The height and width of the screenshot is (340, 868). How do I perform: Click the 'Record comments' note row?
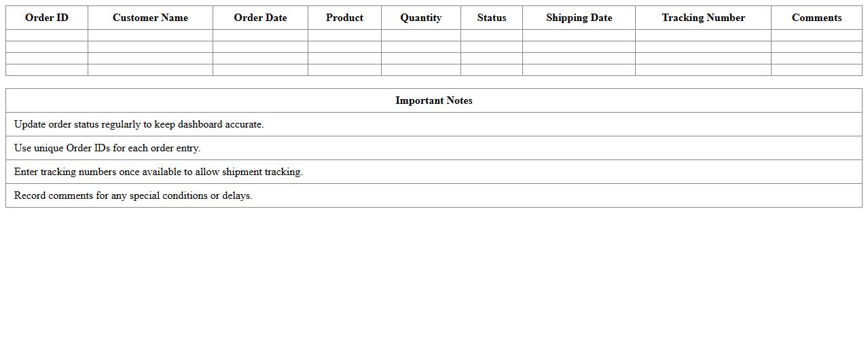click(x=133, y=195)
